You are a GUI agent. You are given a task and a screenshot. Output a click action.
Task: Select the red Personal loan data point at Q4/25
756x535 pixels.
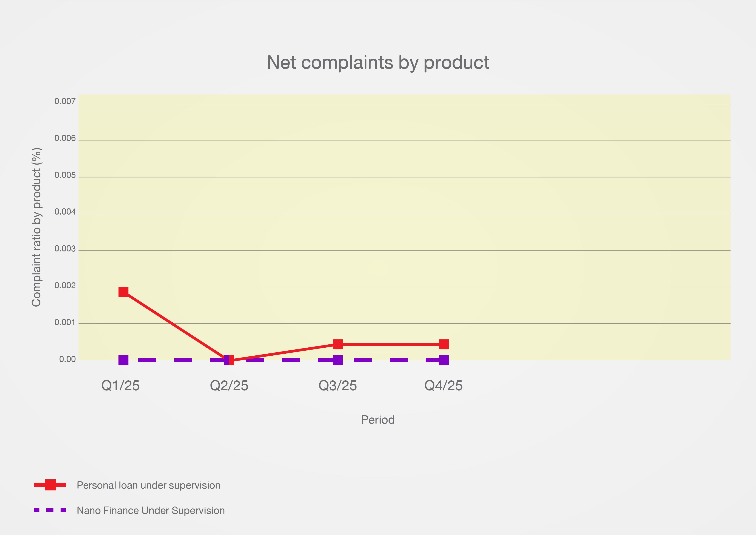pyautogui.click(x=444, y=344)
